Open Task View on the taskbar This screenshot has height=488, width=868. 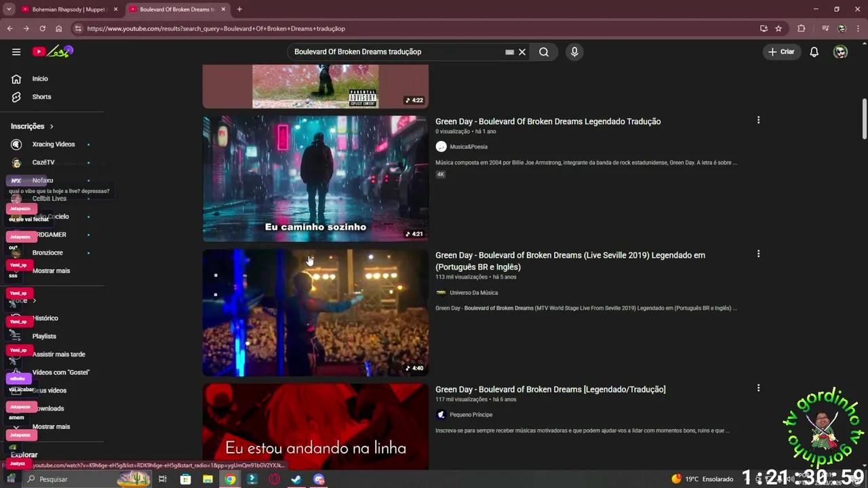click(x=163, y=479)
